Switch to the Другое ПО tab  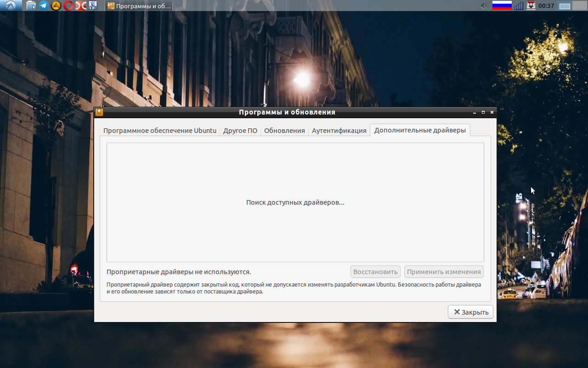coord(240,130)
